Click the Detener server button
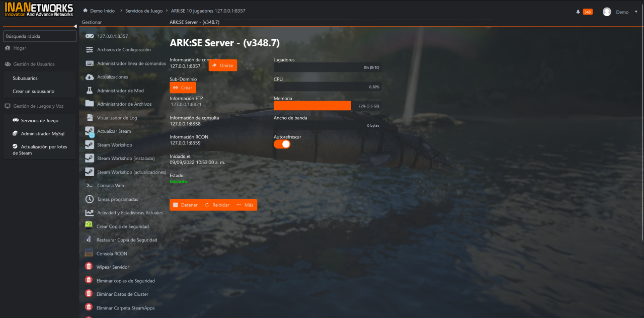Screen dimensions: 644x318 185,205
